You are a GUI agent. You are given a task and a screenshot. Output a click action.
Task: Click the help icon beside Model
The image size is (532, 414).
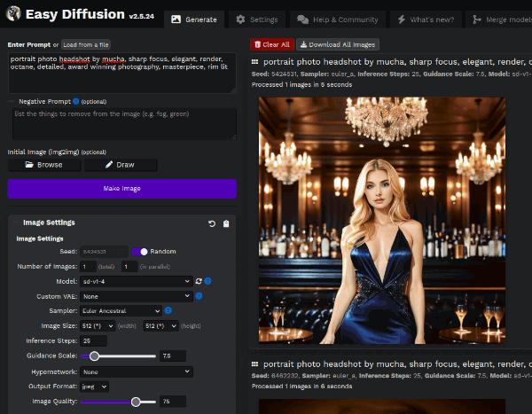(x=207, y=281)
